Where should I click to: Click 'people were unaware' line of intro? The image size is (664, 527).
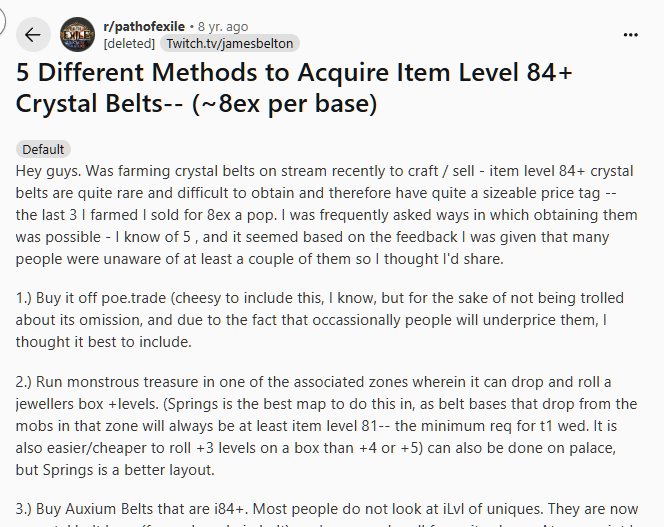point(260,259)
